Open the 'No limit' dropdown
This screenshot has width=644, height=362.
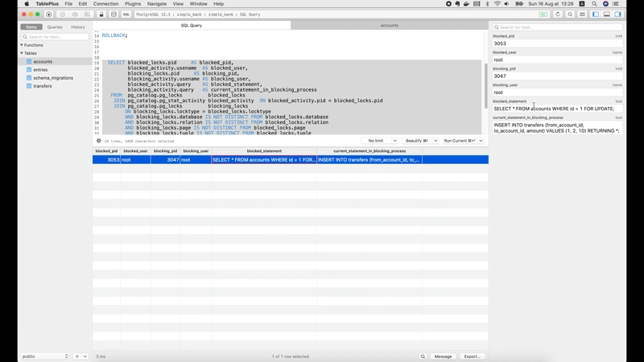(382, 141)
